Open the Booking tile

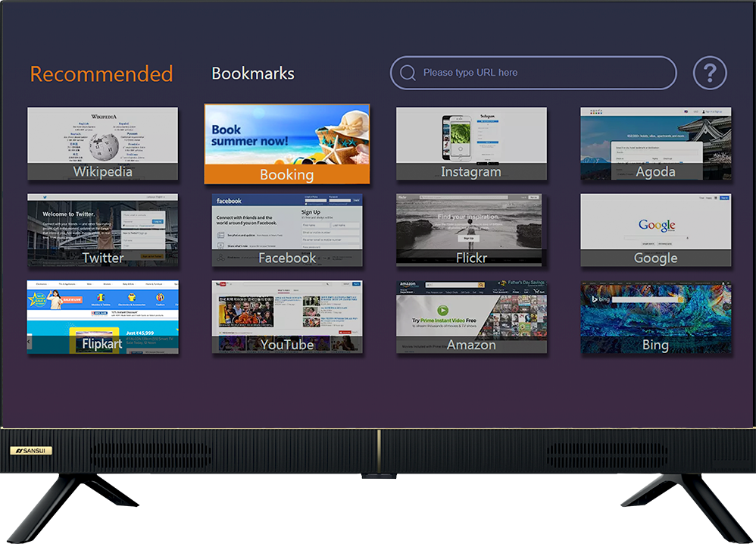pyautogui.click(x=287, y=144)
